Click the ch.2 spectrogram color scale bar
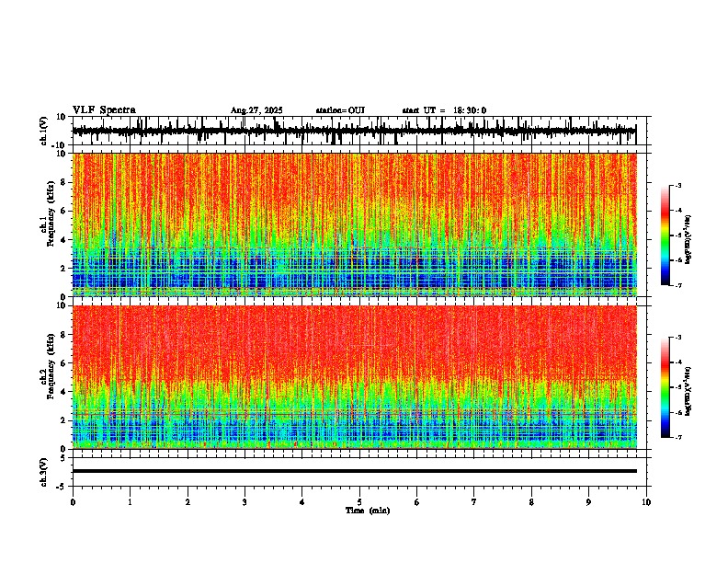The width and height of the screenshot is (728, 563). tap(665, 387)
